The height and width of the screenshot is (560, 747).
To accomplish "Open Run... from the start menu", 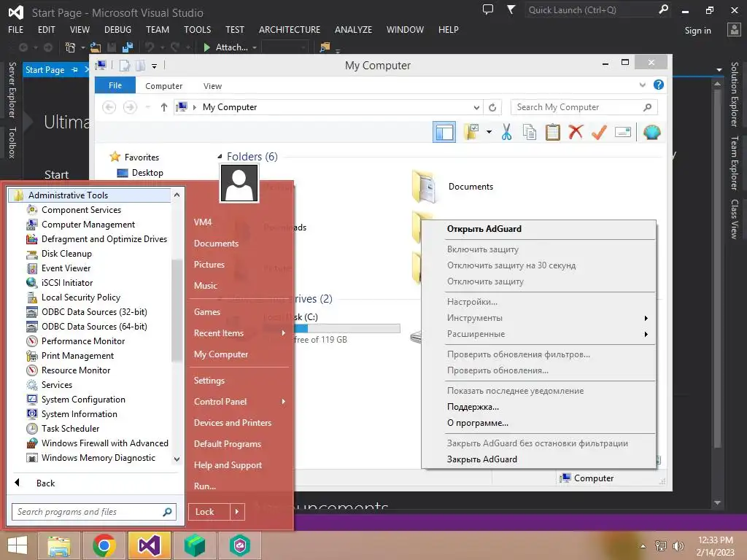I will (205, 486).
